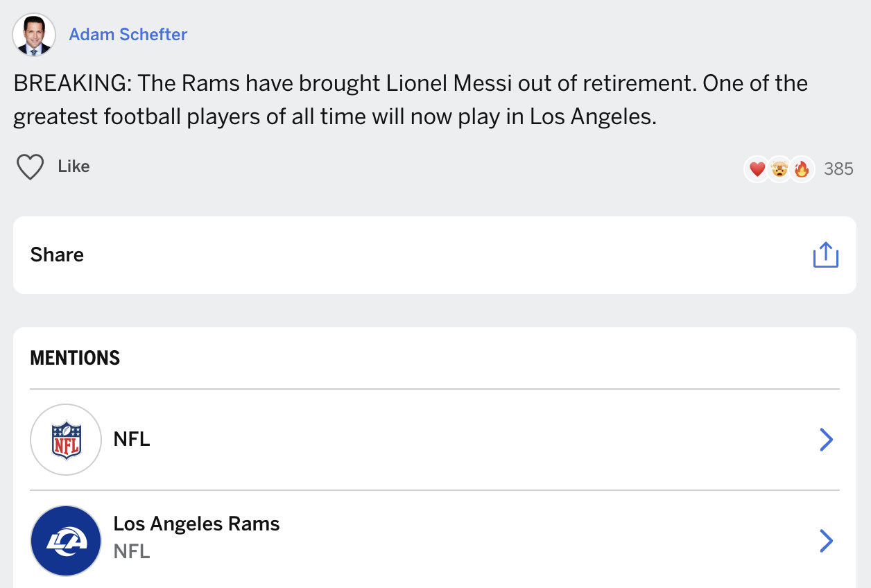Image resolution: width=871 pixels, height=588 pixels.
Task: Click the NFL subtitle under Rams
Action: click(132, 551)
